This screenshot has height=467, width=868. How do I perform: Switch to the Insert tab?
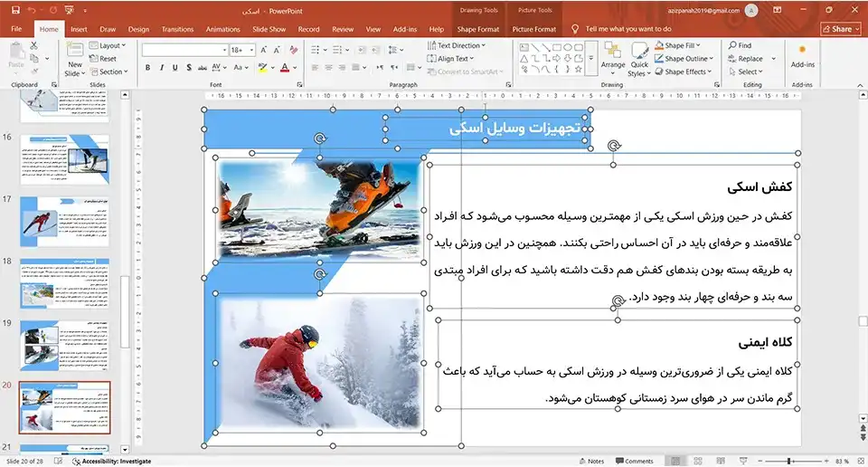(x=79, y=29)
